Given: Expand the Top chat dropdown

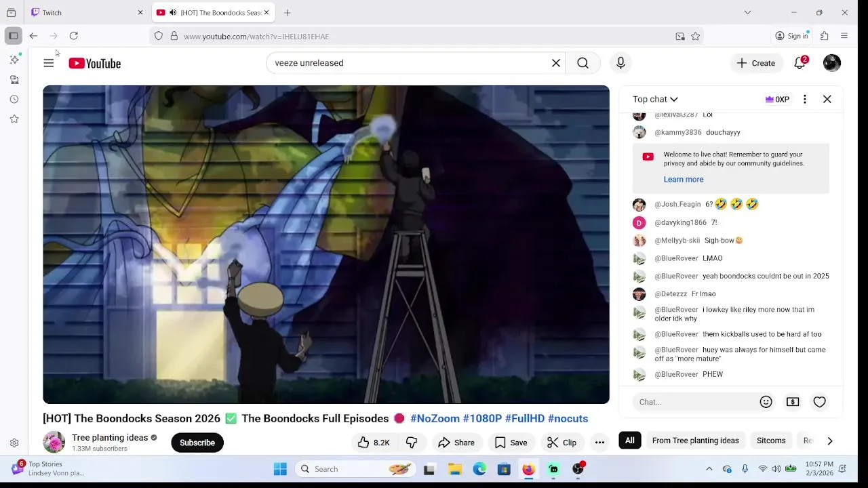Looking at the screenshot, I should [655, 99].
